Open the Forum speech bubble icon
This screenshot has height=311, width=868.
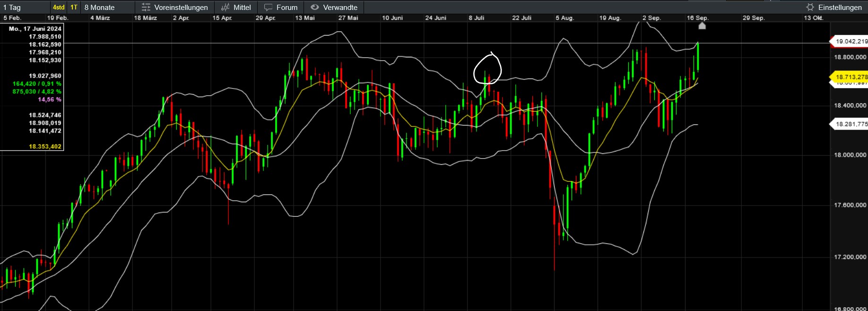[x=268, y=8]
